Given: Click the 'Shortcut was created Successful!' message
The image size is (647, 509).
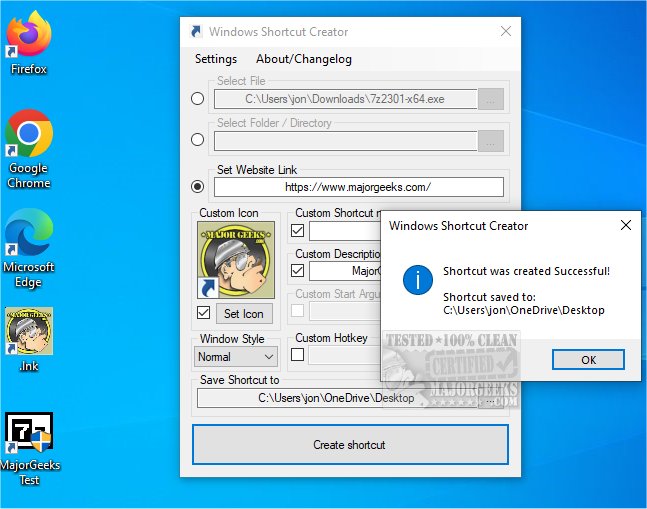Looking at the screenshot, I should [x=526, y=271].
